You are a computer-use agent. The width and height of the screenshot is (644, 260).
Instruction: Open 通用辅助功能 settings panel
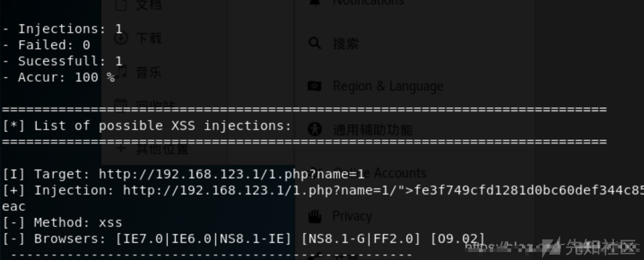[372, 130]
